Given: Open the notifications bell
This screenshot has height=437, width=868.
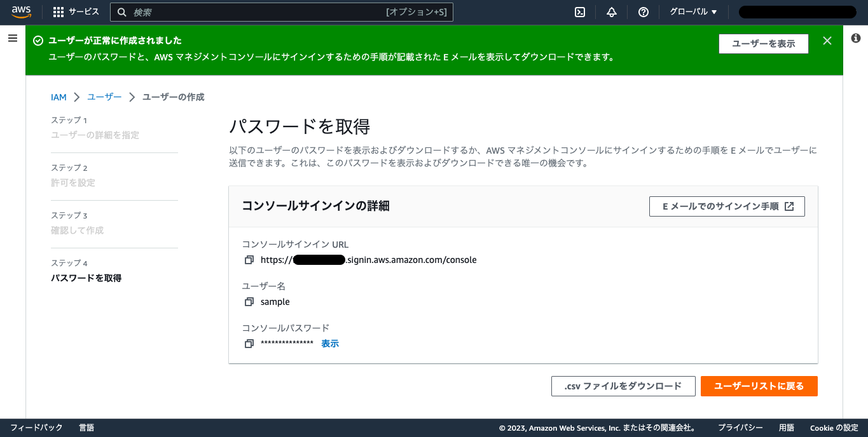Looking at the screenshot, I should (611, 11).
